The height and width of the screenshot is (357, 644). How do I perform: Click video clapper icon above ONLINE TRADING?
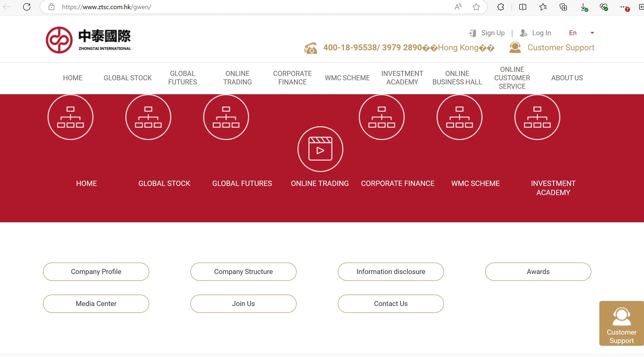click(320, 149)
